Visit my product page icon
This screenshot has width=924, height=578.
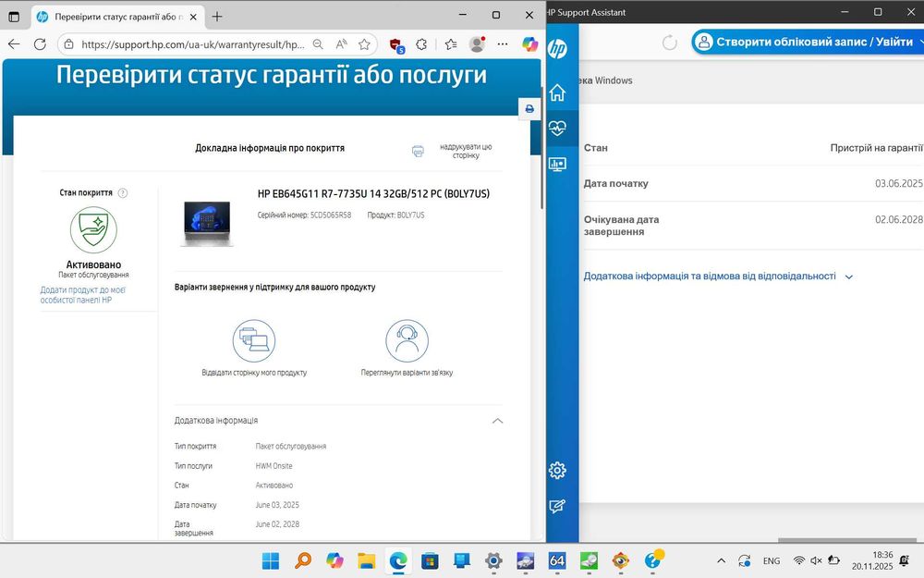(254, 341)
